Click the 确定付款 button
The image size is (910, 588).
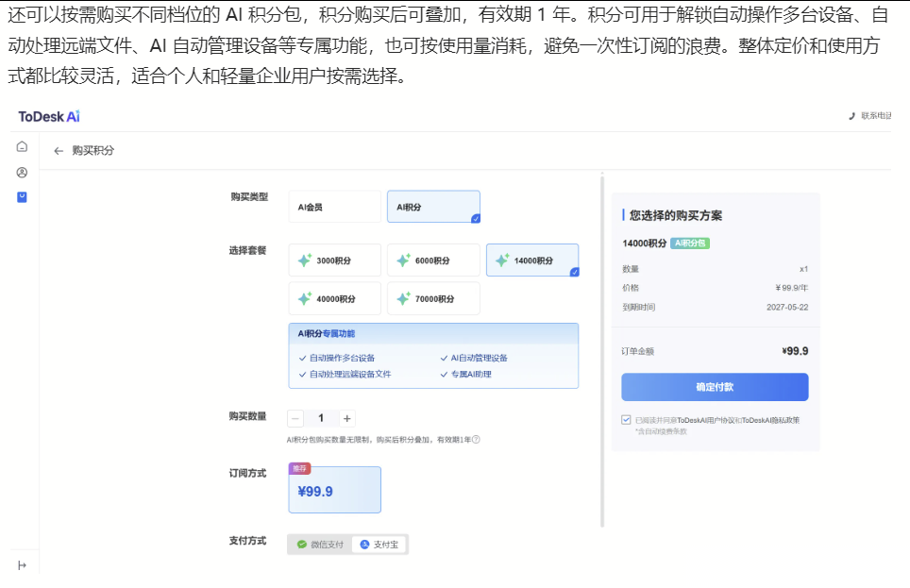coord(715,387)
